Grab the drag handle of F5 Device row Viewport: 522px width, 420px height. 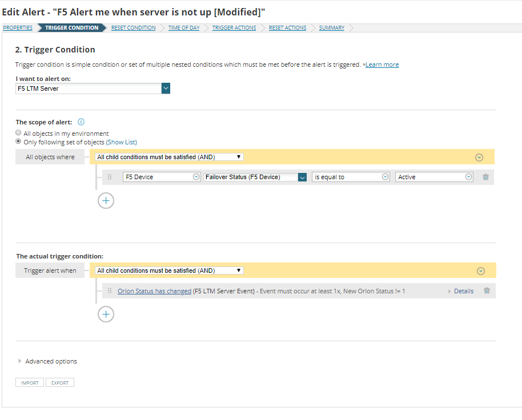click(110, 177)
